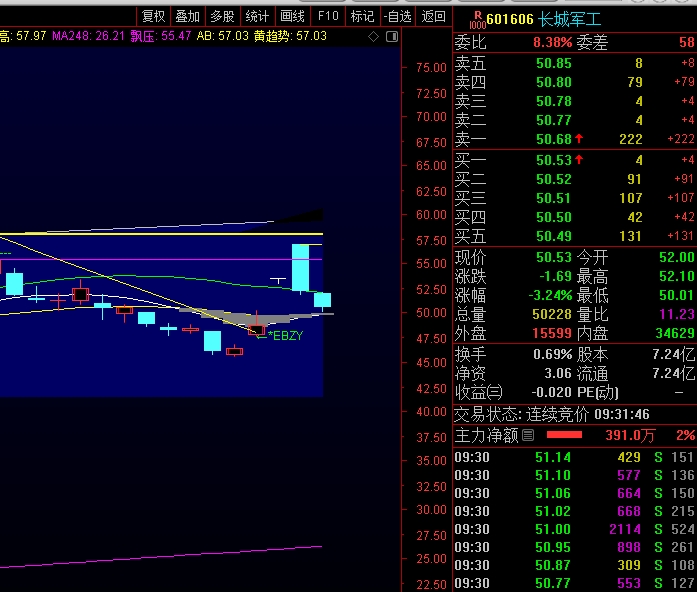The width and height of the screenshot is (697, 592).
Task: Go back with 返回 button
Action: (x=433, y=16)
